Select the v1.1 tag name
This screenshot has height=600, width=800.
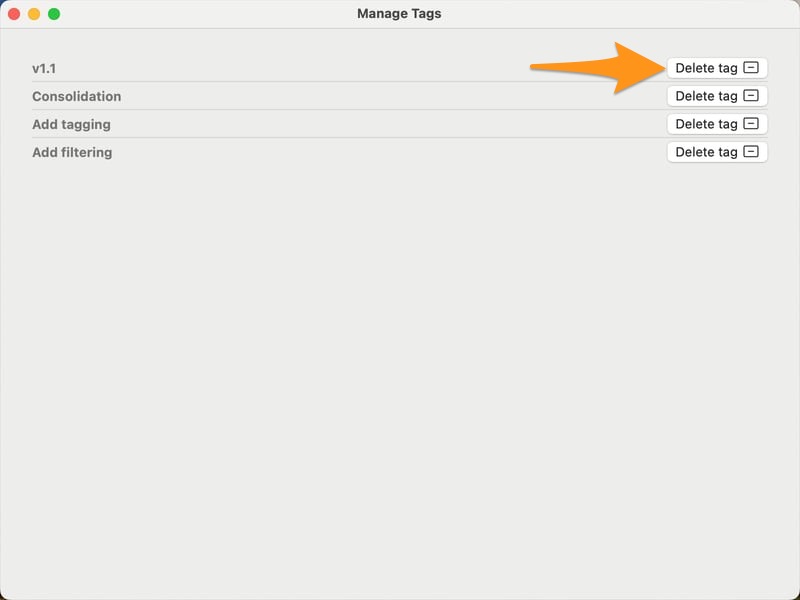pyautogui.click(x=44, y=68)
